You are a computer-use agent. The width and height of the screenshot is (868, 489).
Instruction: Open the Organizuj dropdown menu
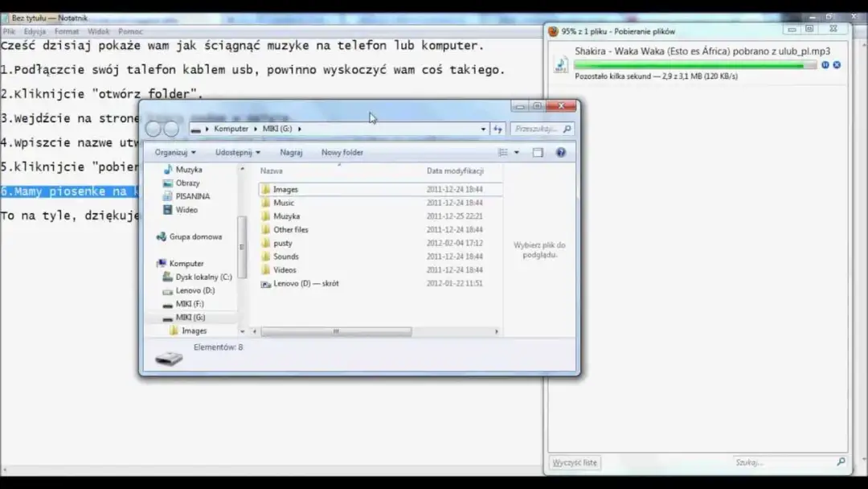point(175,152)
